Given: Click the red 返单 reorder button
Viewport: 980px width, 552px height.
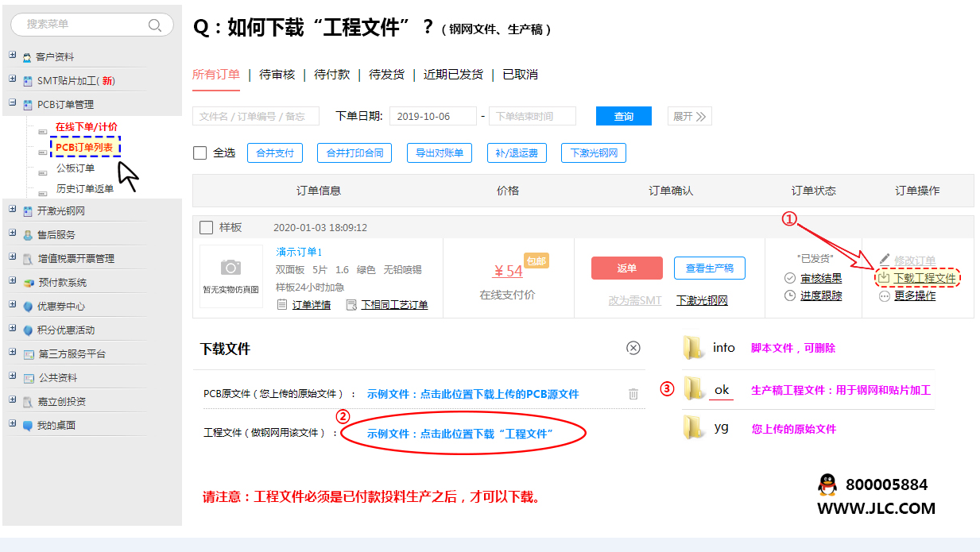Looking at the screenshot, I should pos(626,268).
